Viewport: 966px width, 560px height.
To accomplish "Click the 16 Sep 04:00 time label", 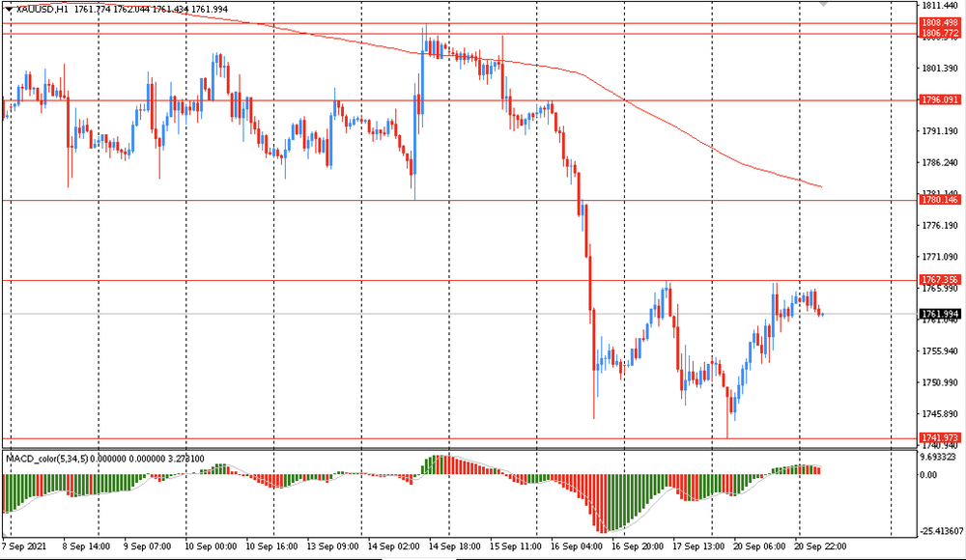I will click(x=577, y=546).
